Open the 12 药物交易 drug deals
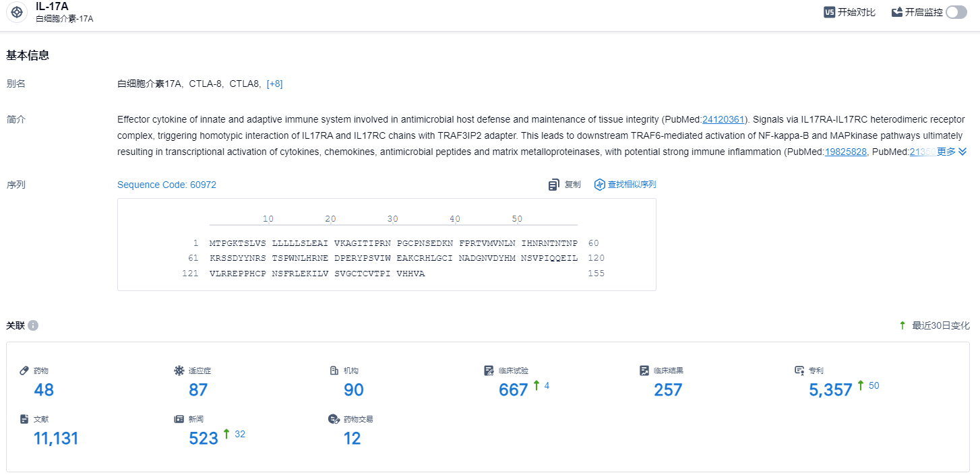980x475 pixels. [x=352, y=439]
